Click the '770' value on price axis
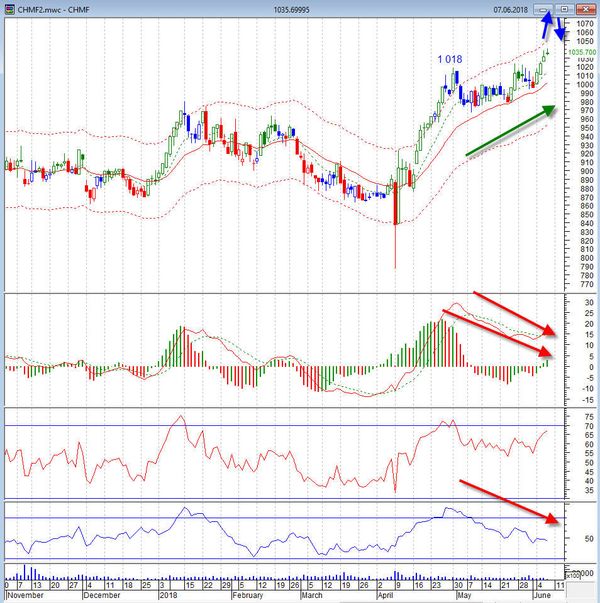This screenshot has width=600, height=603. click(587, 285)
